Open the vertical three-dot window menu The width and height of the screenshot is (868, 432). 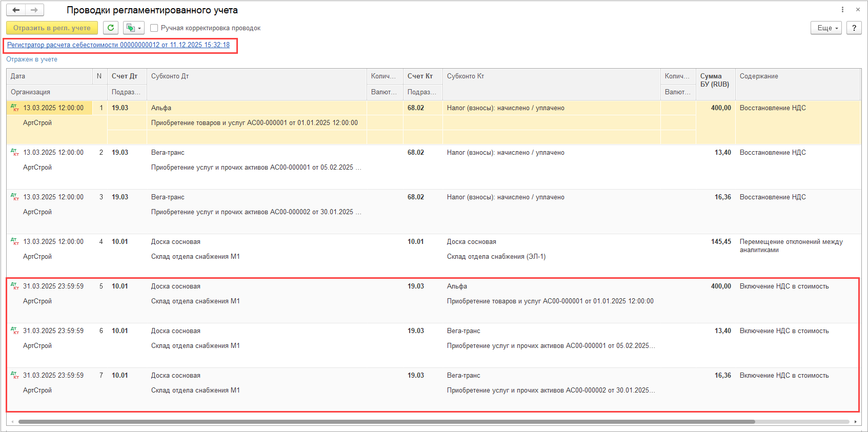pos(842,10)
